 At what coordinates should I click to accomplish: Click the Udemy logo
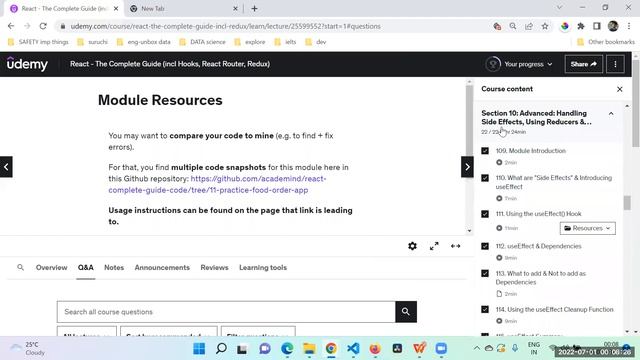click(27, 64)
